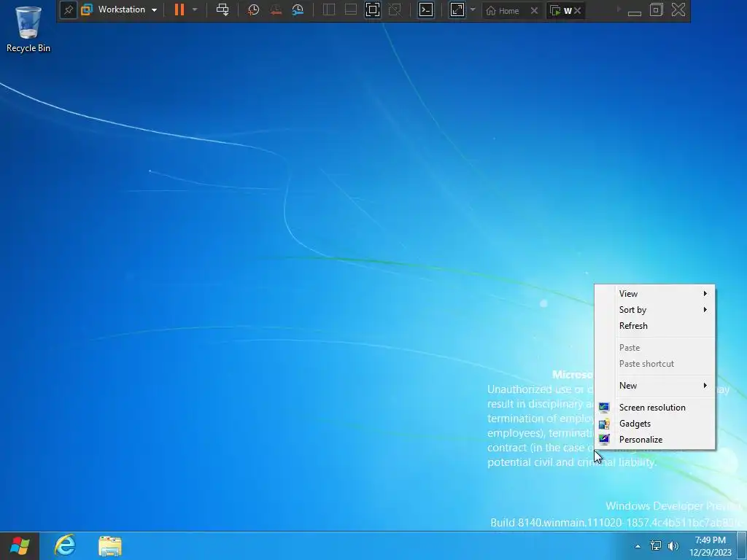Revert VM to previous snapshot
This screenshot has height=560, width=747.
tap(275, 9)
